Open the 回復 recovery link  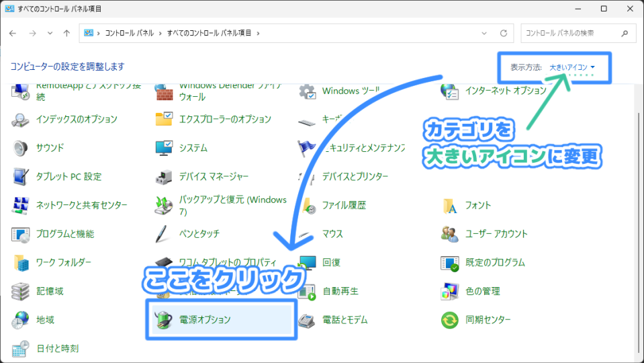point(331,262)
